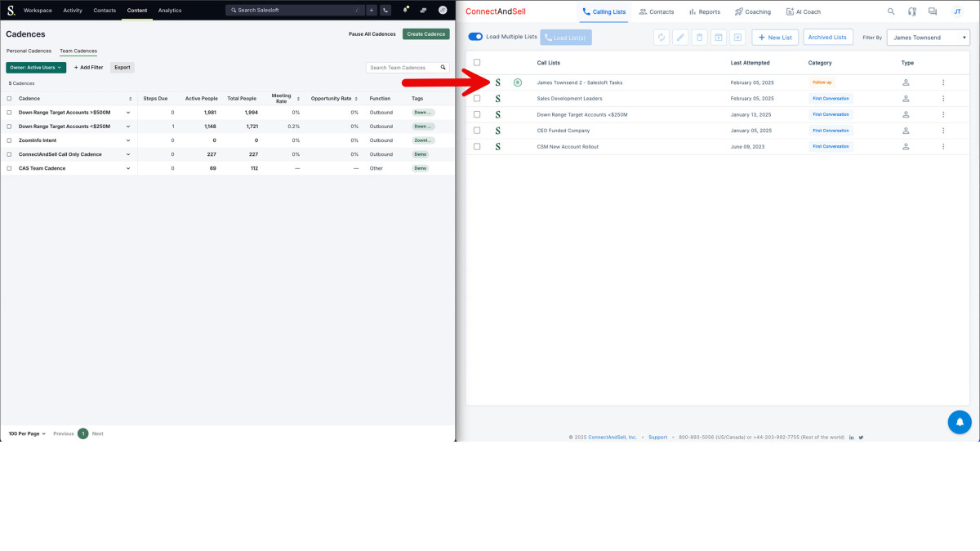This screenshot has height=551, width=980.
Task: Open three-dot menu for Sales Development Leaders
Action: (943, 99)
